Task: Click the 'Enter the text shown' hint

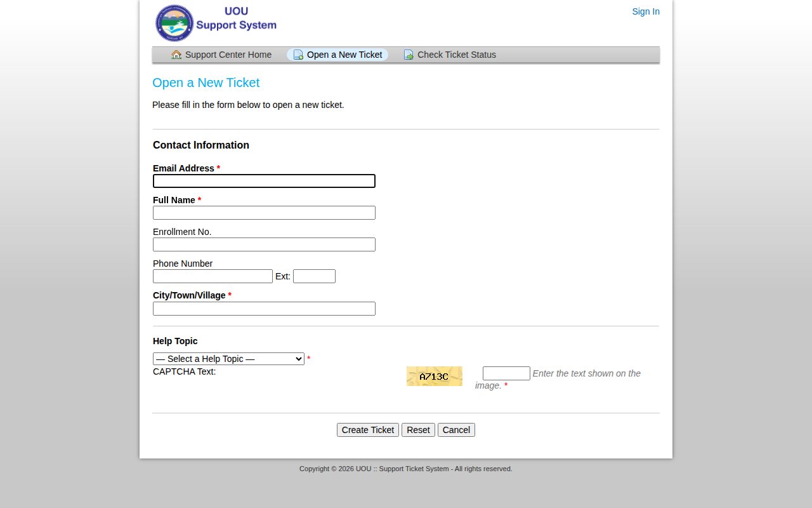Action: [558, 379]
